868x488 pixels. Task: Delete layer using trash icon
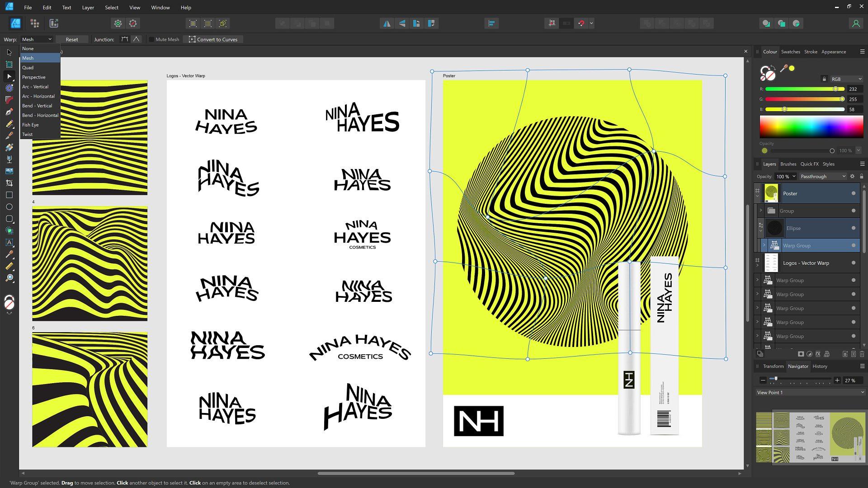coord(862,354)
